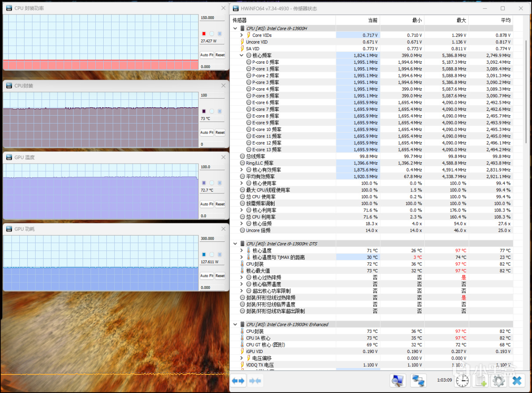Image resolution: width=532 pixels, height=393 pixels.
Task: Select the 总 CPU 使用率 row
Action: click(372, 196)
